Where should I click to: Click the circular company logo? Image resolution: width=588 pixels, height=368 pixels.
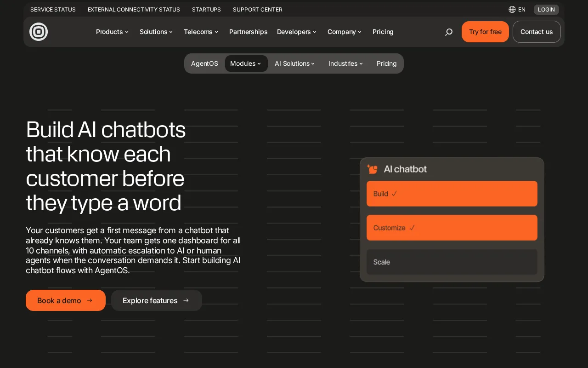tap(39, 32)
